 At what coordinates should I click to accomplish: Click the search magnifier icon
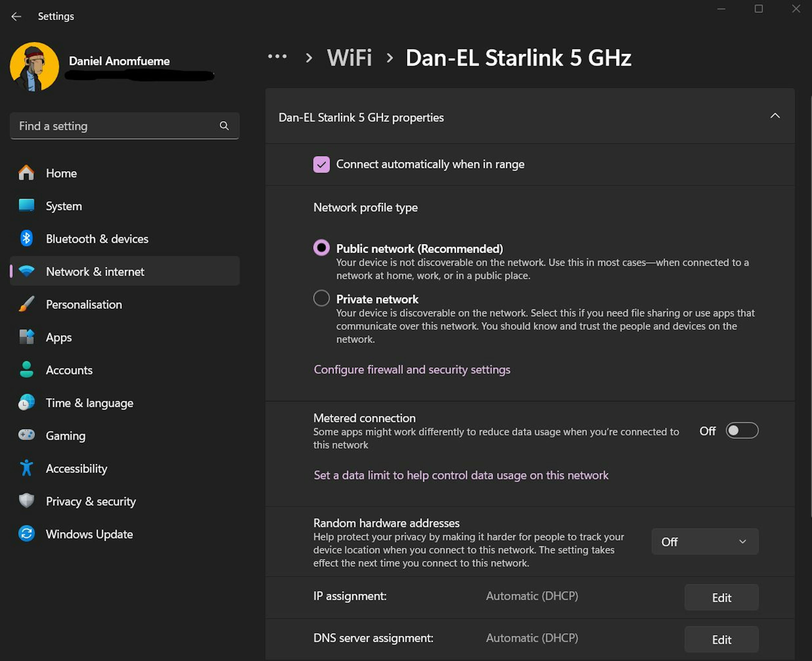(224, 126)
